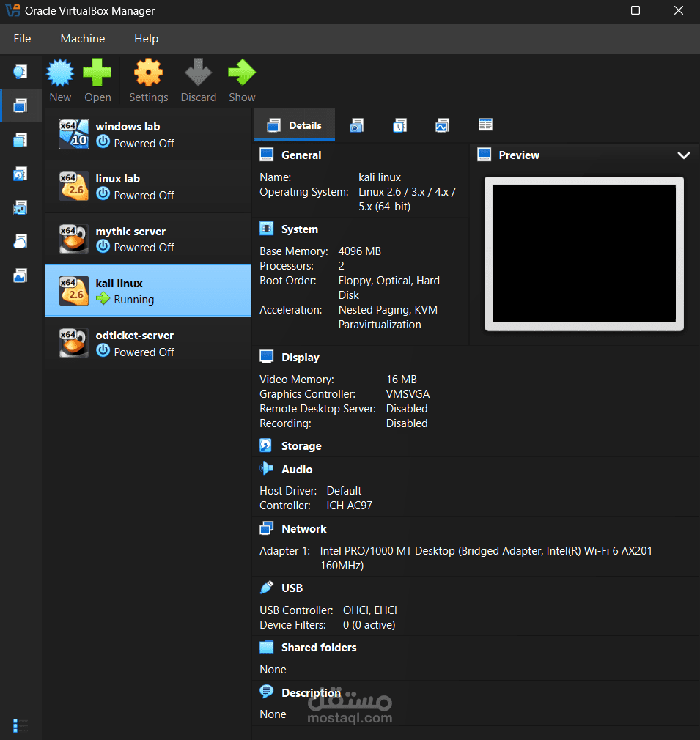This screenshot has height=740, width=700.
Task: Click the Adapter 1 Intel PRO/1000 text
Action: tap(486, 558)
